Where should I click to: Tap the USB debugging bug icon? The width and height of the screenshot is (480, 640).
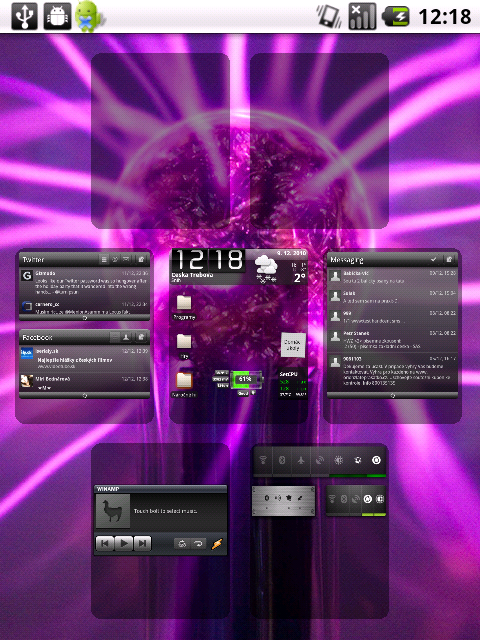point(57,16)
